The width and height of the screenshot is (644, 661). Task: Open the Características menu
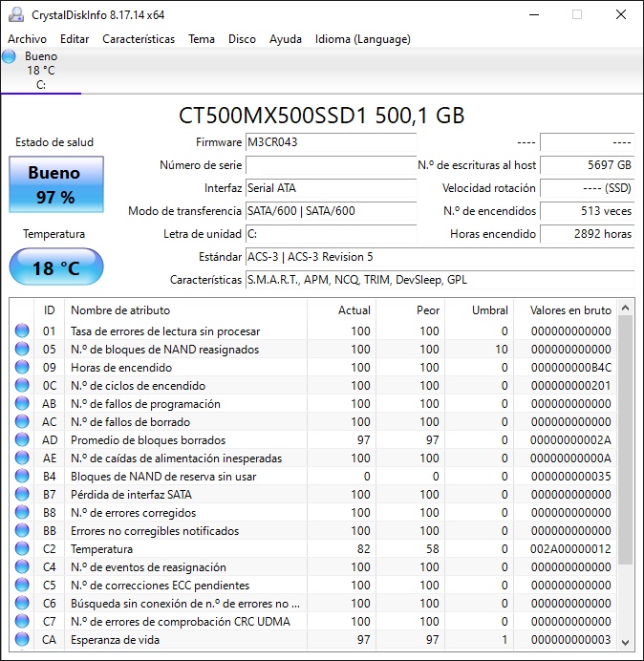(x=139, y=39)
